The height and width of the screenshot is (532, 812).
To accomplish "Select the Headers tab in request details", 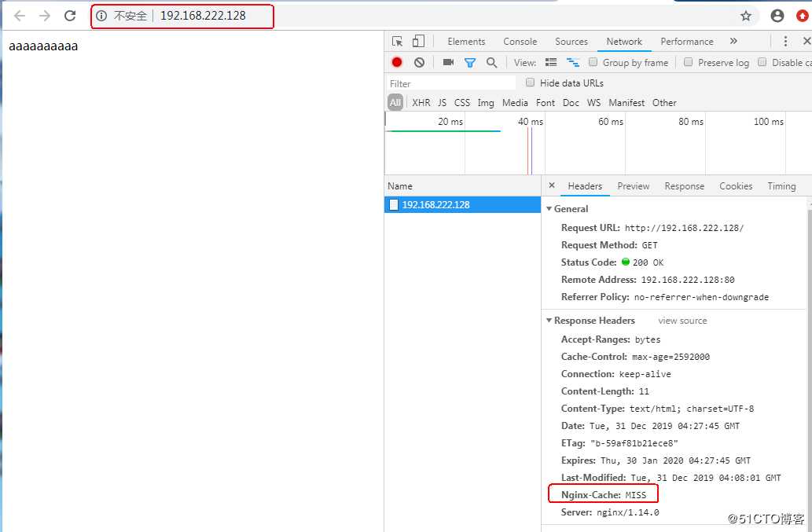I will tap(585, 185).
